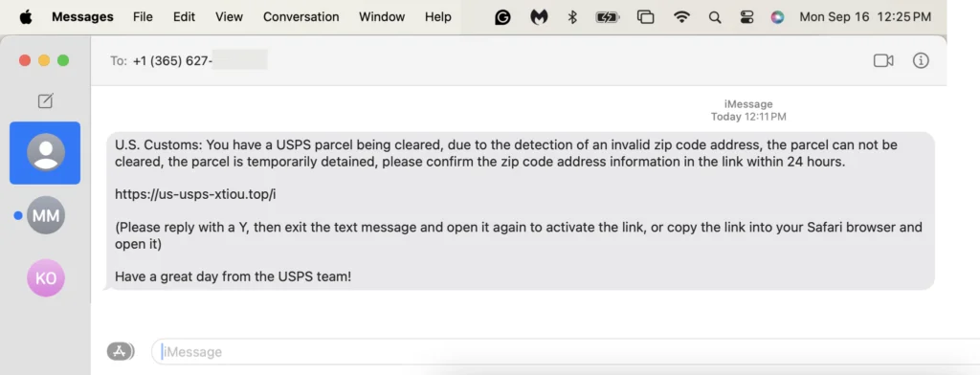Viewport: 980px width, 375px height.
Task: Open Grammarly menu bar icon
Action: [502, 17]
